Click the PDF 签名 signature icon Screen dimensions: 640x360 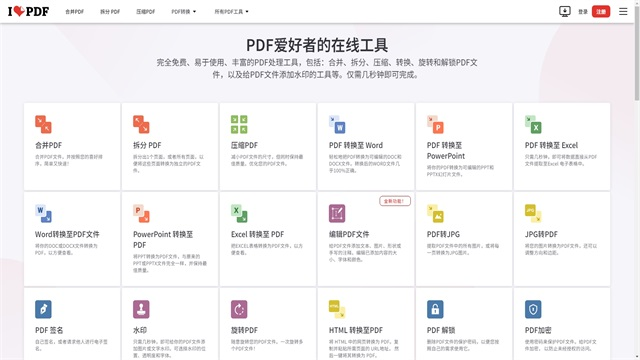coord(43,309)
